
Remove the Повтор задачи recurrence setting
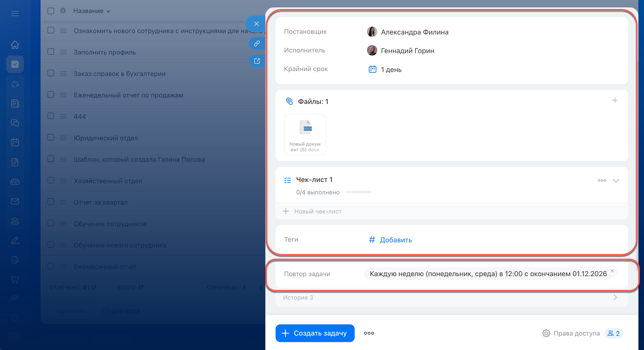point(612,271)
